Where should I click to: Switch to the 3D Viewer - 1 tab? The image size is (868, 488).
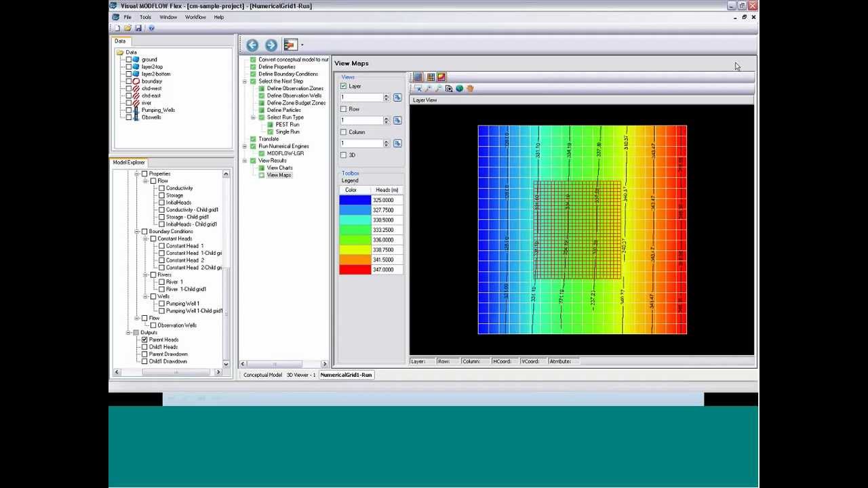click(301, 375)
